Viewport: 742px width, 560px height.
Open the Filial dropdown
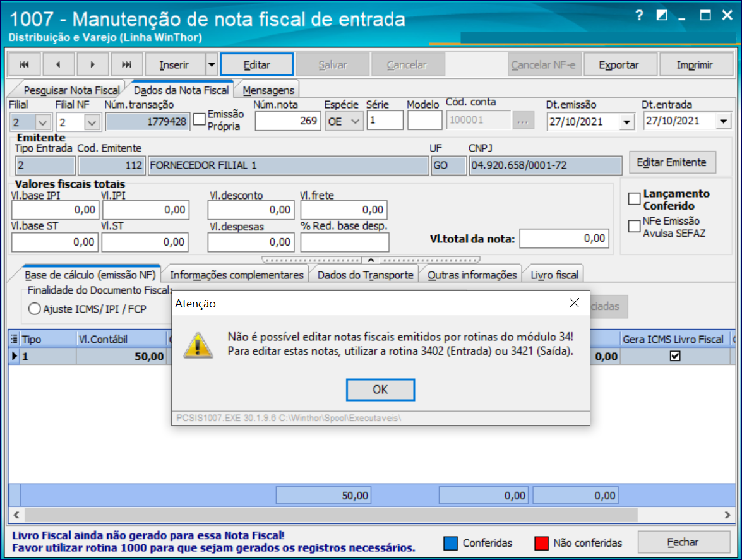[x=42, y=122]
